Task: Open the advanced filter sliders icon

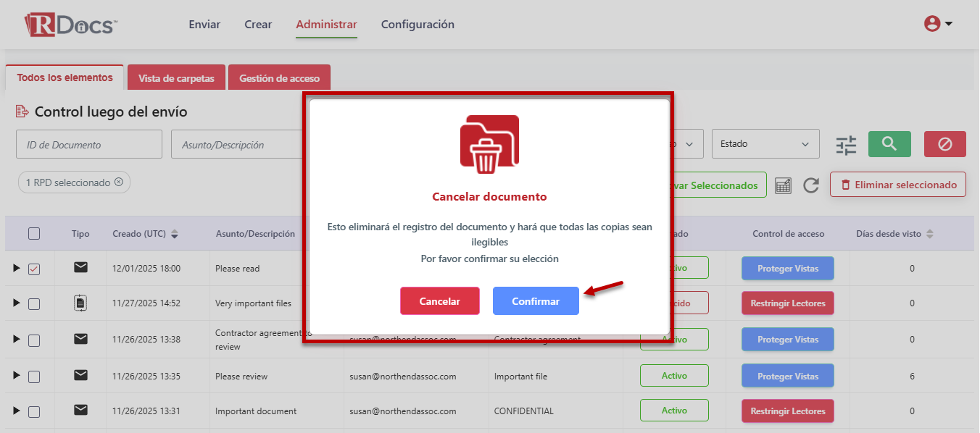Action: [x=846, y=146]
